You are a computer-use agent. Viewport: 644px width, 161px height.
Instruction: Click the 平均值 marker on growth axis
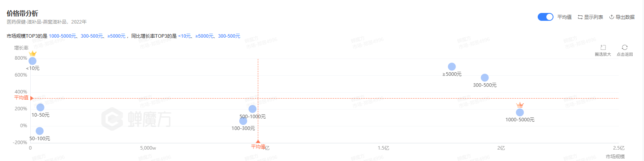tap(21, 98)
